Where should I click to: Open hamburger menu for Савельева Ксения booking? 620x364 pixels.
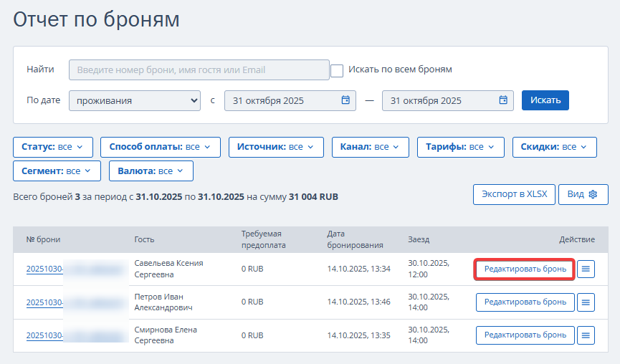[586, 269]
